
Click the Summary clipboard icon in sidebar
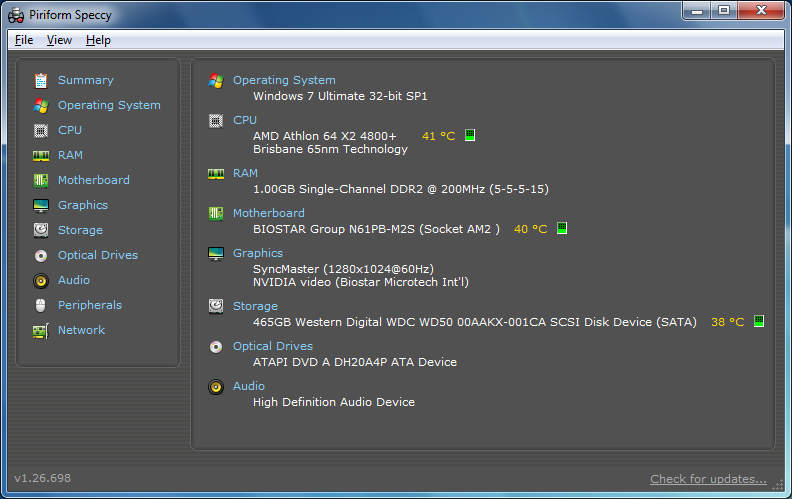tap(41, 80)
